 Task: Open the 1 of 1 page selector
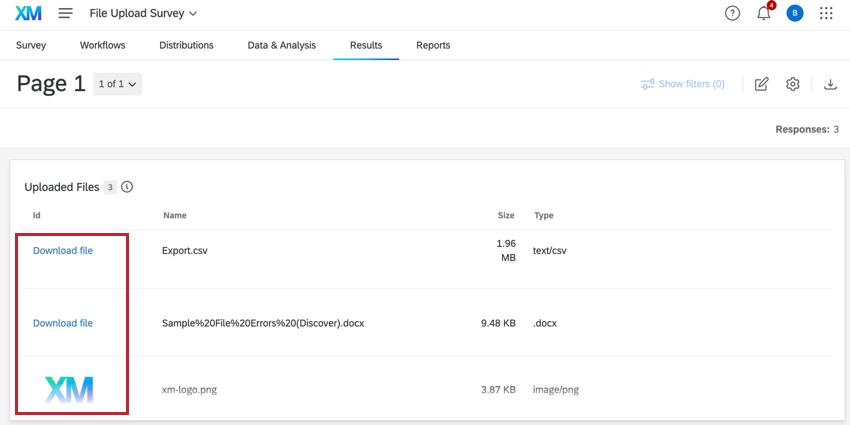118,84
